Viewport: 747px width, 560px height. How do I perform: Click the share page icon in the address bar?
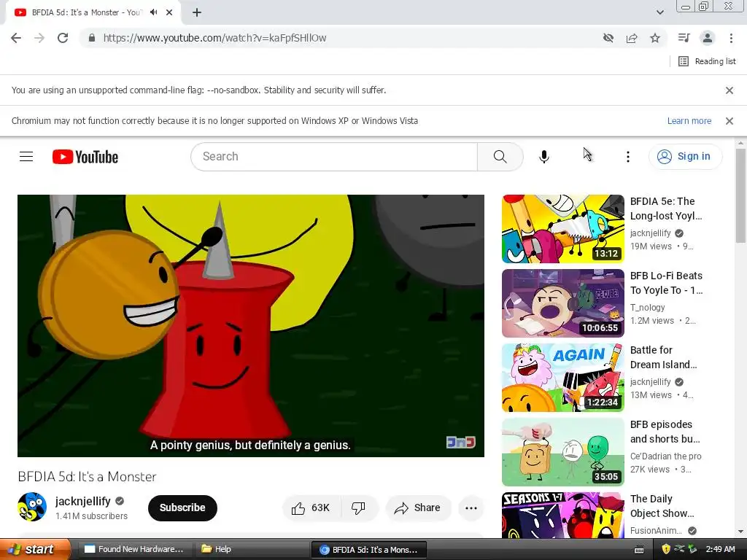pyautogui.click(x=632, y=38)
